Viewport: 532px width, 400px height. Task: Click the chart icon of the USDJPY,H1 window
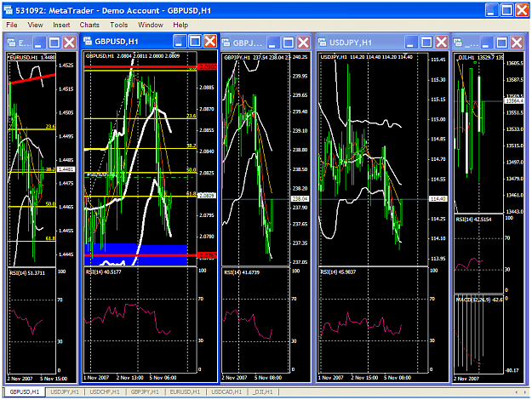pyautogui.click(x=322, y=42)
